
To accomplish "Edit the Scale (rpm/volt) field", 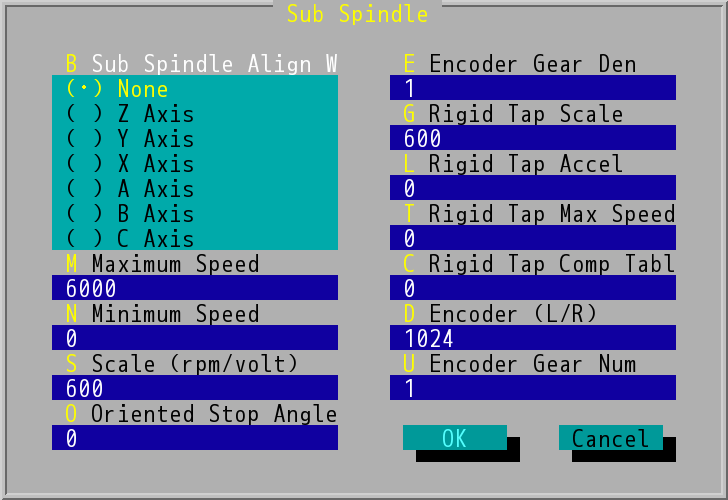I will tap(195, 388).
